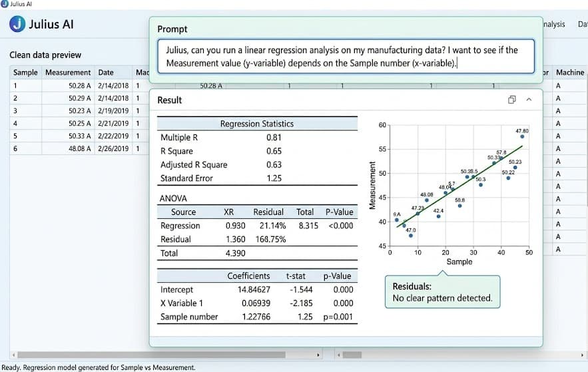The height and width of the screenshot is (372, 588).
Task: Click the right horizontal scrollbar thumb
Action: pyautogui.click(x=352, y=355)
